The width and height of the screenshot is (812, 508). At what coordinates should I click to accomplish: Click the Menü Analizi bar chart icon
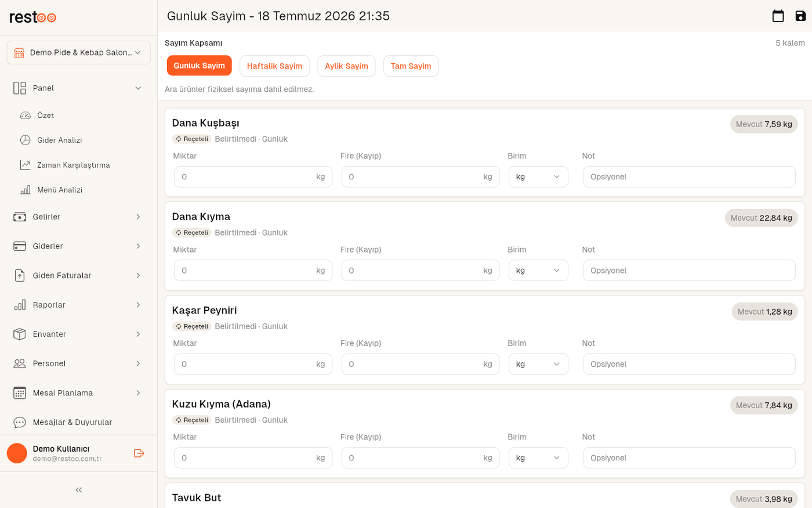26,190
